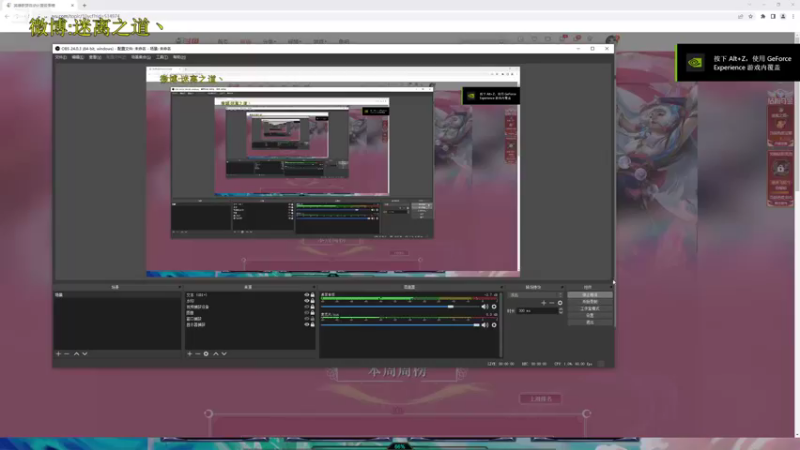800x450 pixels.
Task: Open OBS 设置 settings button
Action: [590, 315]
